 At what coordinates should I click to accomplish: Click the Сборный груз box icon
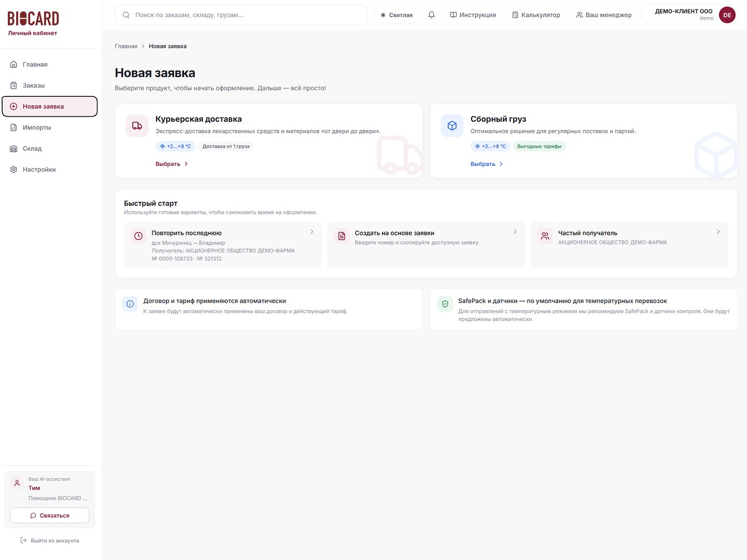point(452,126)
